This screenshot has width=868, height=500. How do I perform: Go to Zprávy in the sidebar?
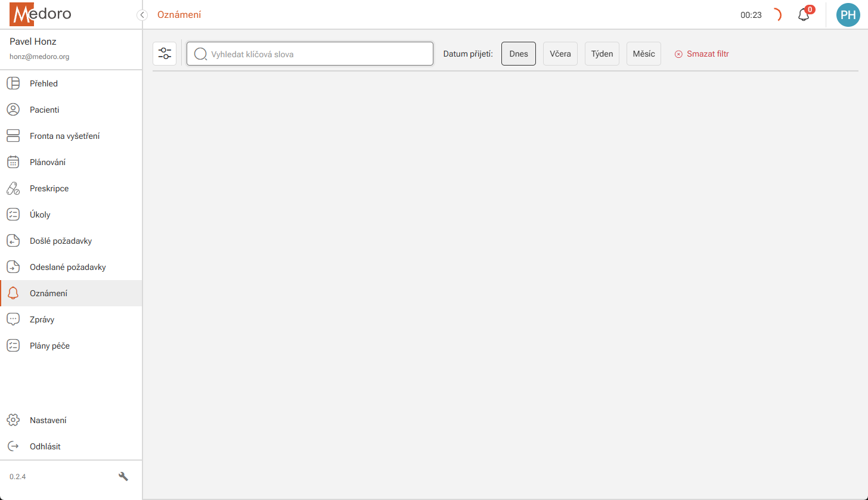42,319
